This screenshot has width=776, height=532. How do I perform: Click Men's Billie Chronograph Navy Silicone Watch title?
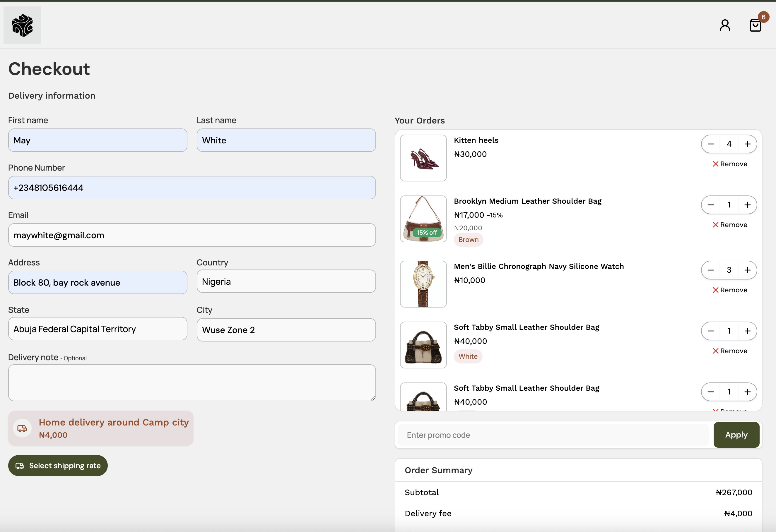pyautogui.click(x=539, y=266)
